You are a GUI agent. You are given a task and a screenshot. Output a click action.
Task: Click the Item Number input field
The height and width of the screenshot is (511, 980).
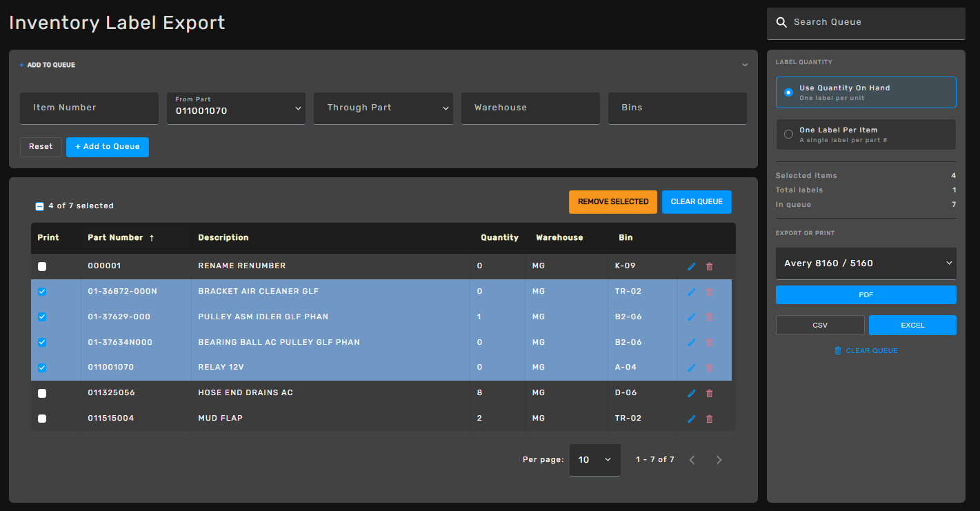click(90, 108)
